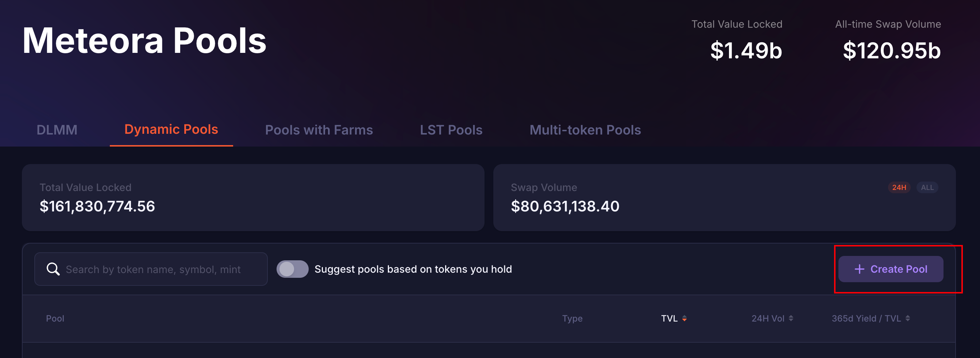The height and width of the screenshot is (358, 980).
Task: Enable suggest pools based on held tokens
Action: tap(292, 269)
